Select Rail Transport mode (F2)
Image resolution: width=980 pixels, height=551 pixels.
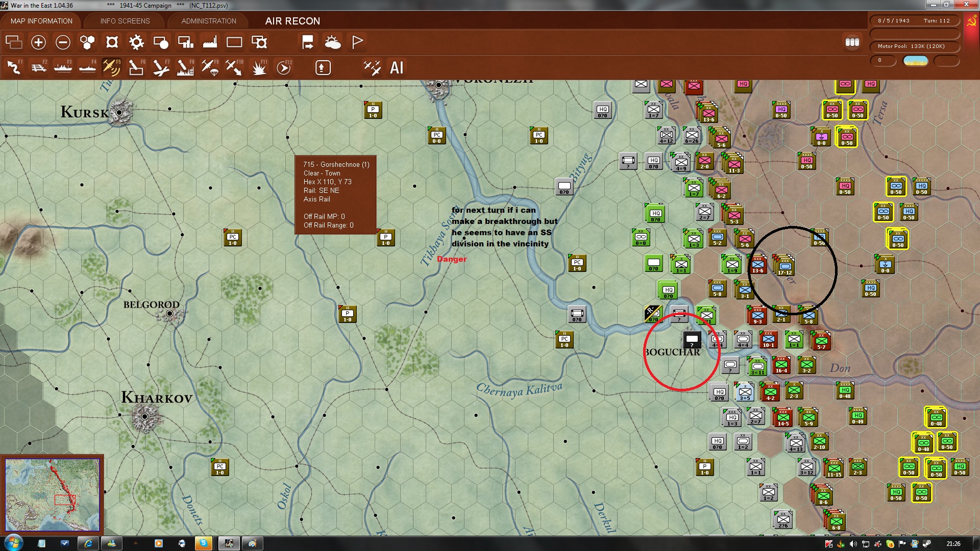[x=38, y=67]
